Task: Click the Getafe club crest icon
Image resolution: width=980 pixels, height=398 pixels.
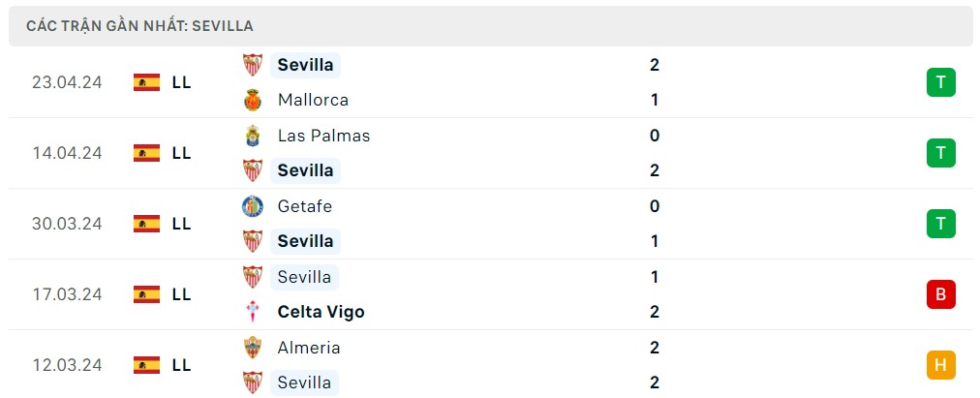Action: click(253, 206)
